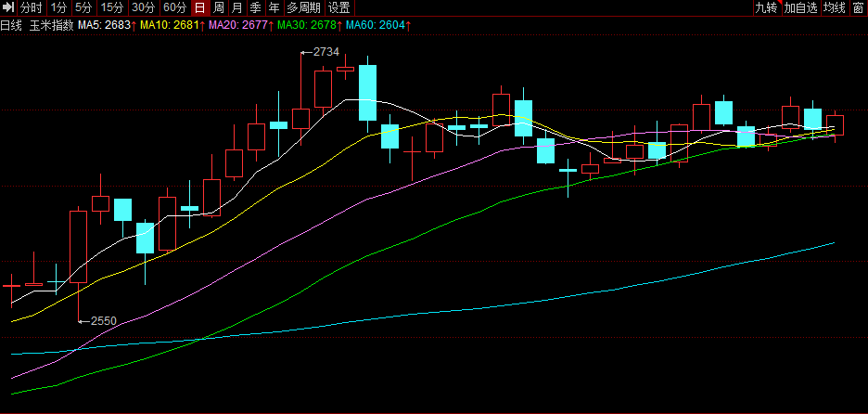Click the 九转 indicator button

767,7
